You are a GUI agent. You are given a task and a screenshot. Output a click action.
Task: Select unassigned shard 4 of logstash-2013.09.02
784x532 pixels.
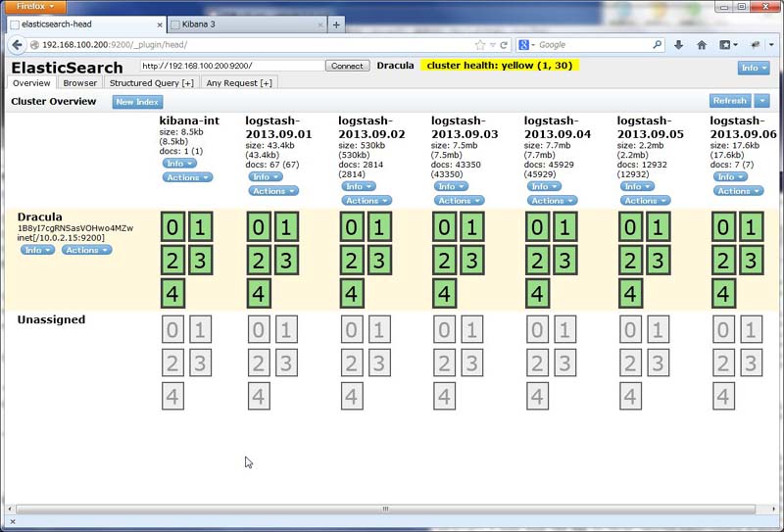coord(352,396)
